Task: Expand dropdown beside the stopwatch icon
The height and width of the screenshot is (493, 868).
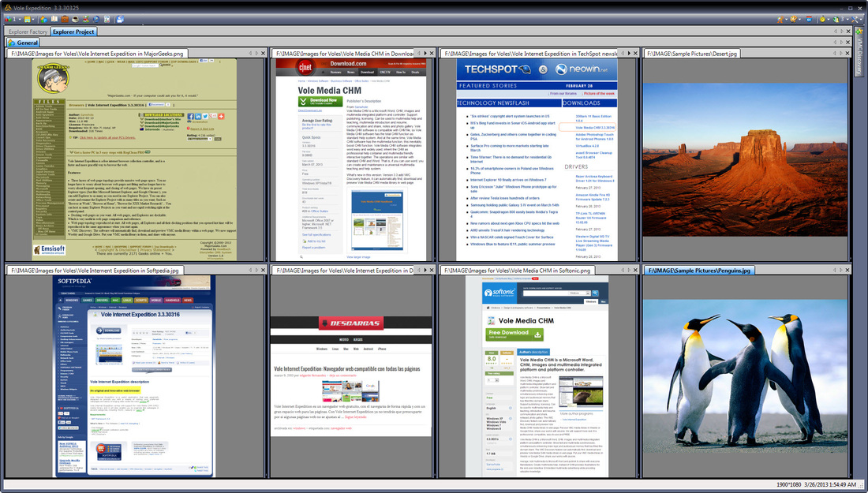Action: click(x=828, y=20)
